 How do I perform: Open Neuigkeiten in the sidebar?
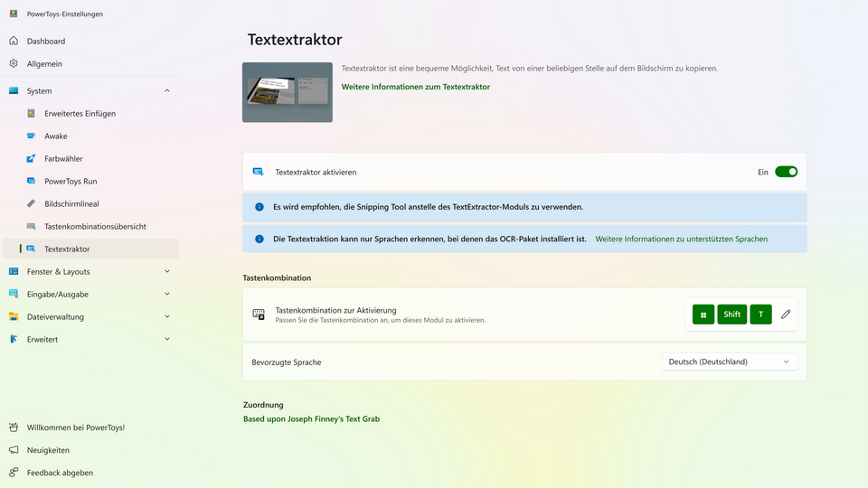(48, 450)
